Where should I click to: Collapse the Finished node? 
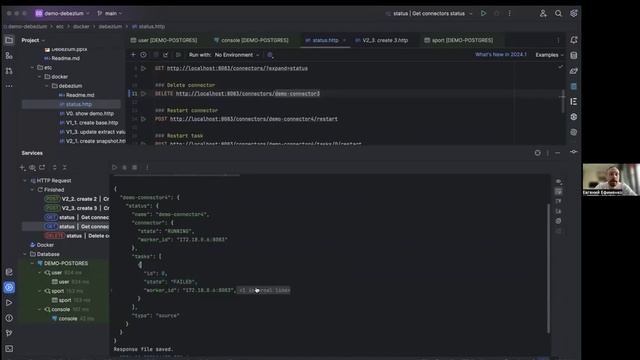tap(32, 189)
